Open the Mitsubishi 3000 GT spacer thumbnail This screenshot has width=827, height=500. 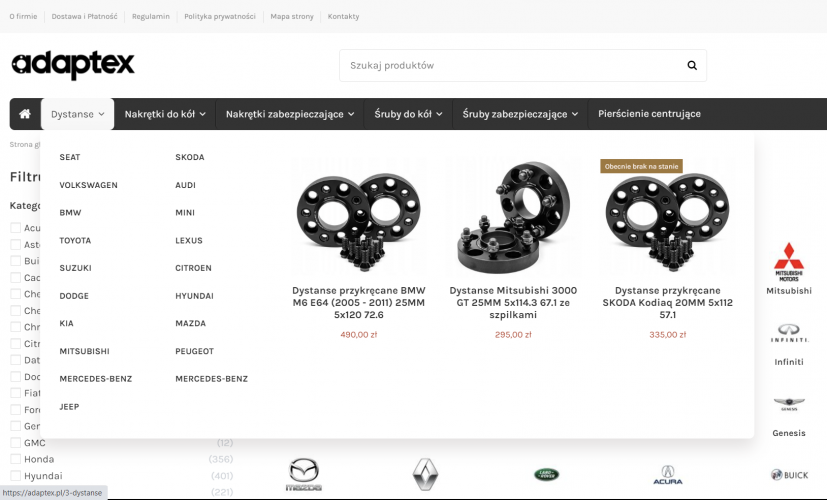[x=513, y=217]
